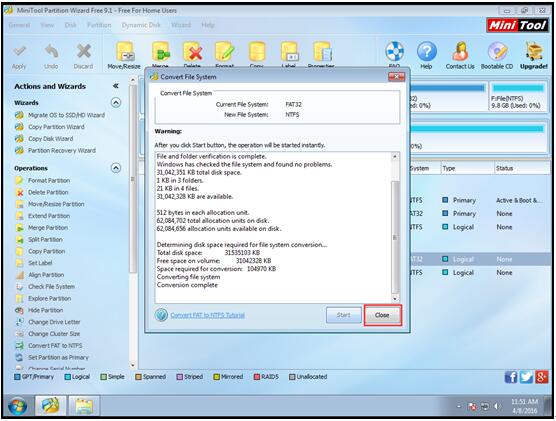The width and height of the screenshot is (556, 421).
Task: Choose Format Partition operation
Action: (x=49, y=181)
